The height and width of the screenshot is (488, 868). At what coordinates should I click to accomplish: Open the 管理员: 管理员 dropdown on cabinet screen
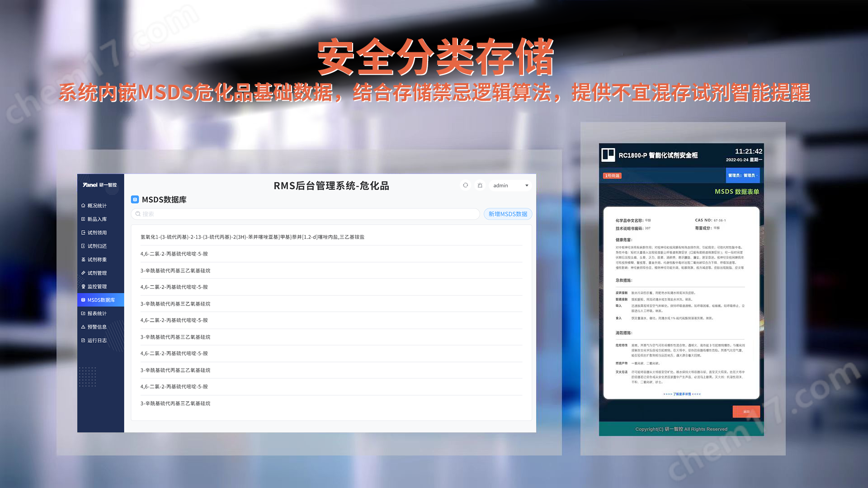pos(743,175)
